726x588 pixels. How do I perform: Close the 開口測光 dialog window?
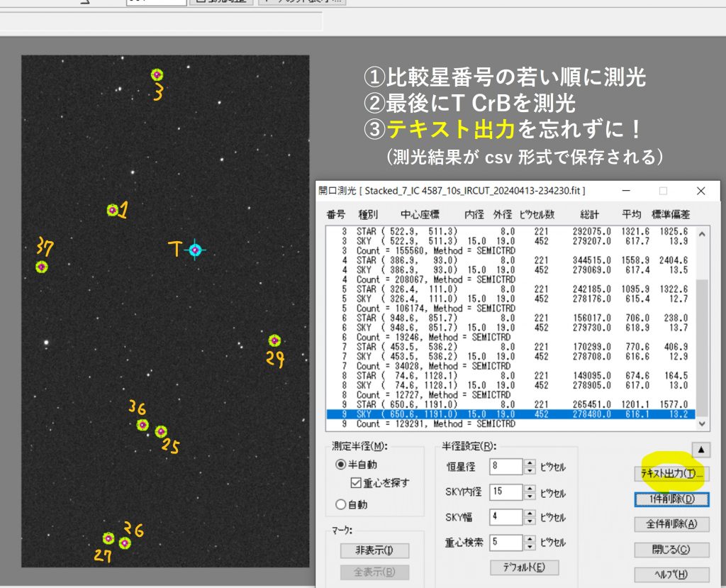700,191
